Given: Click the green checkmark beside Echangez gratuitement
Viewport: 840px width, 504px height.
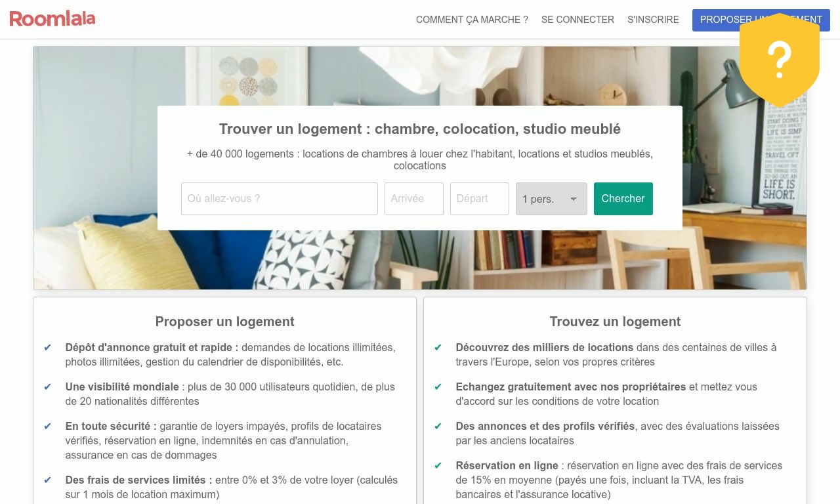Looking at the screenshot, I should [x=438, y=387].
